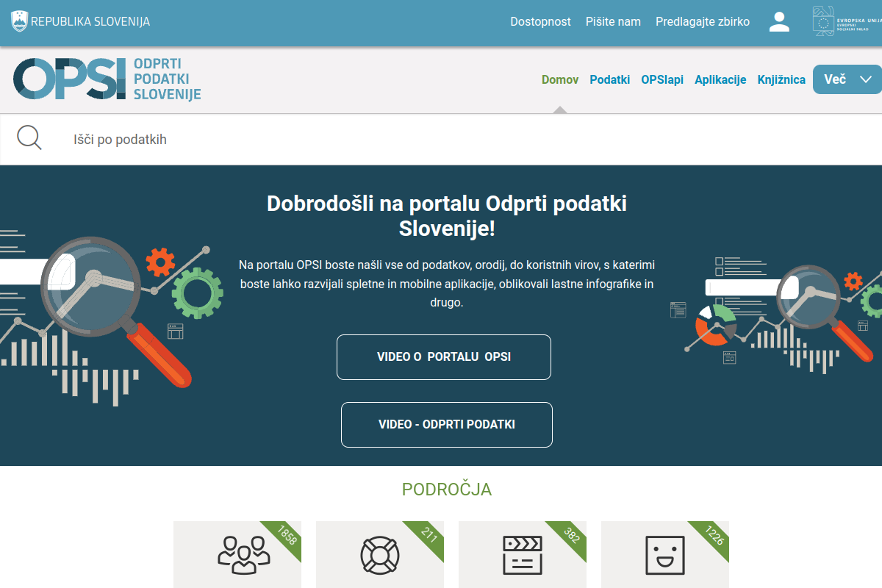Open the user account profile icon

click(x=779, y=21)
